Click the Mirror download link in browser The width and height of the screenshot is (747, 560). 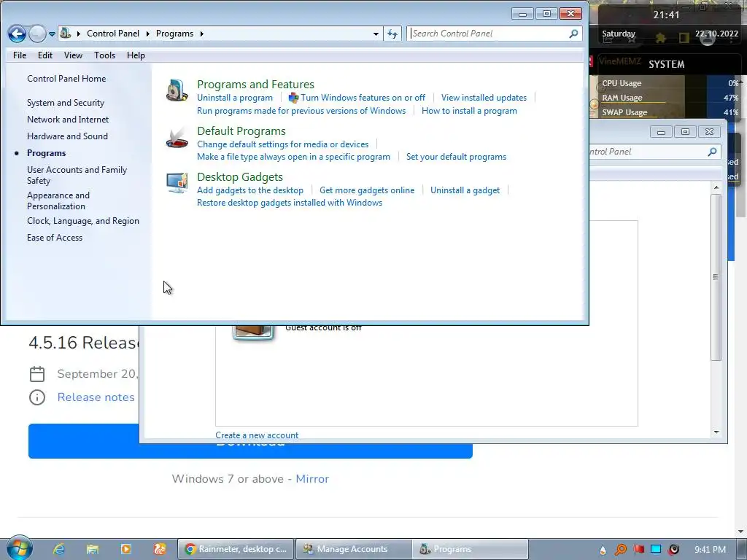[312, 478]
